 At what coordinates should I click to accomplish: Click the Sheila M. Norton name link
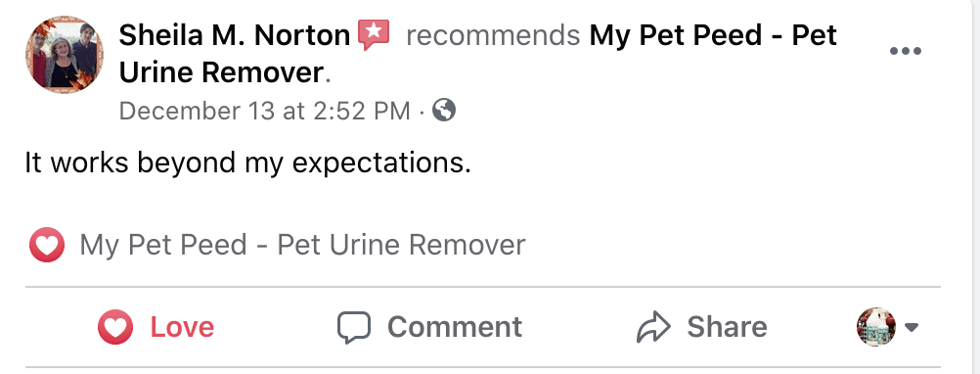pos(235,35)
